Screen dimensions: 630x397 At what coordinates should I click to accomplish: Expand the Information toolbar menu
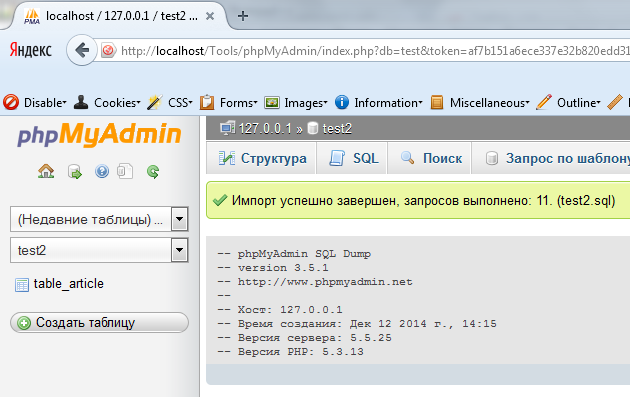[388, 103]
